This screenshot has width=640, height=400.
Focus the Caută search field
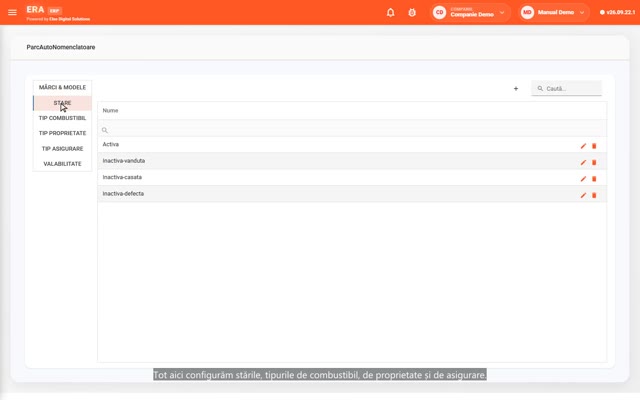567,88
